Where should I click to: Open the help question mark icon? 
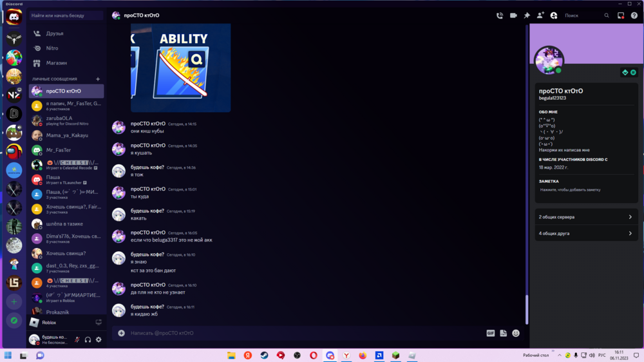pyautogui.click(x=634, y=15)
